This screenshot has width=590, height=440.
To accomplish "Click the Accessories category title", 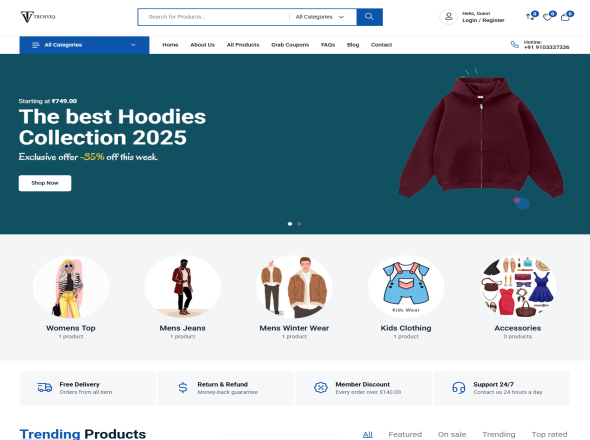I will 518,328.
